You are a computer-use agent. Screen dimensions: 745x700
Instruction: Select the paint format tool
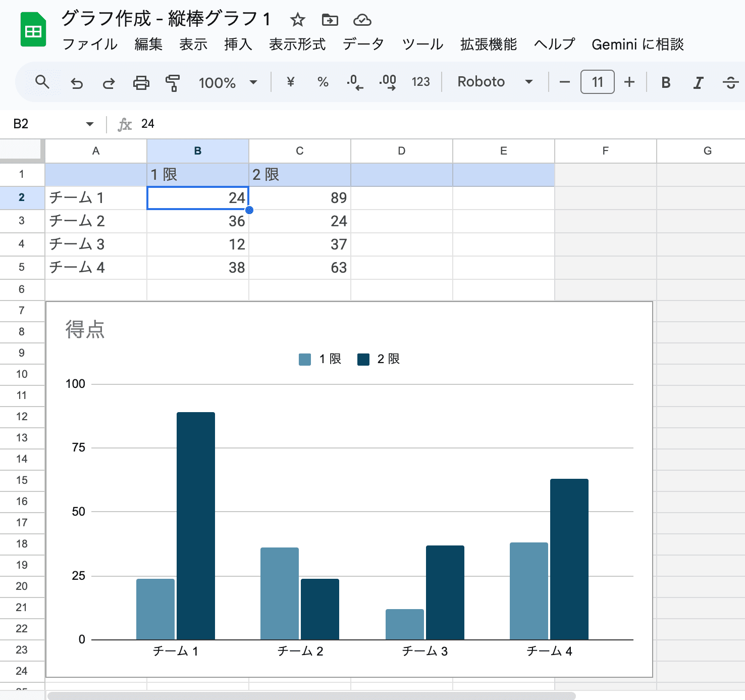[x=173, y=82]
